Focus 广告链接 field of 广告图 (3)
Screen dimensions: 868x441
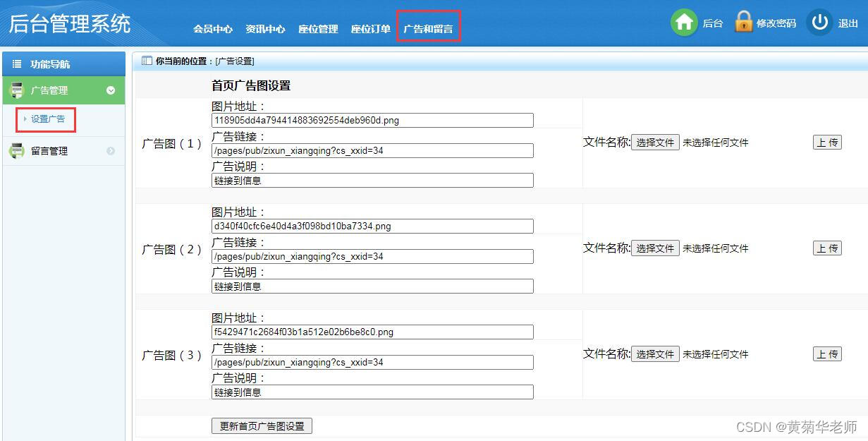point(372,362)
